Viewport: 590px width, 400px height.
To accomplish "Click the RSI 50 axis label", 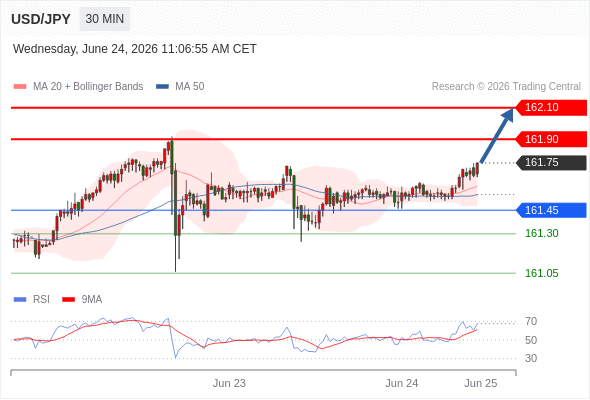I will pyautogui.click(x=531, y=340).
